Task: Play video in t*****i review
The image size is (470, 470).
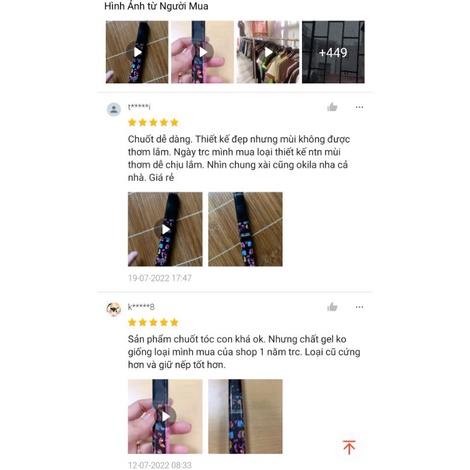Action: 165,229
